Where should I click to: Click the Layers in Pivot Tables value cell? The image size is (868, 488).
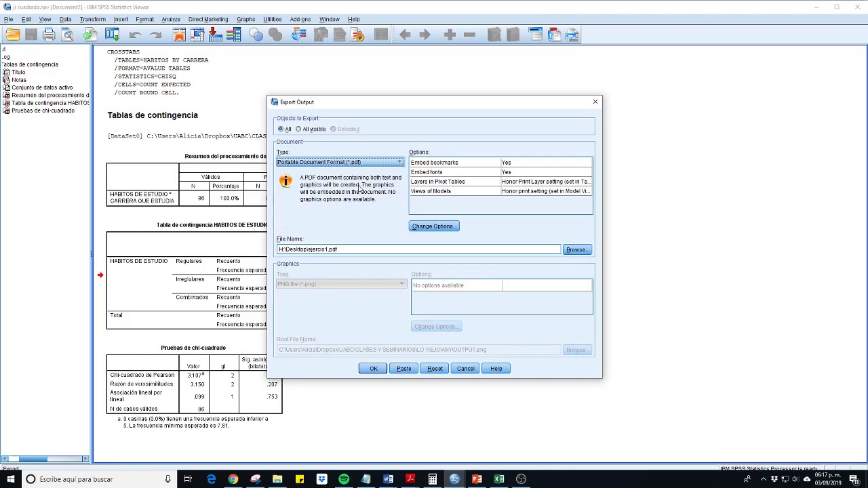tap(546, 182)
